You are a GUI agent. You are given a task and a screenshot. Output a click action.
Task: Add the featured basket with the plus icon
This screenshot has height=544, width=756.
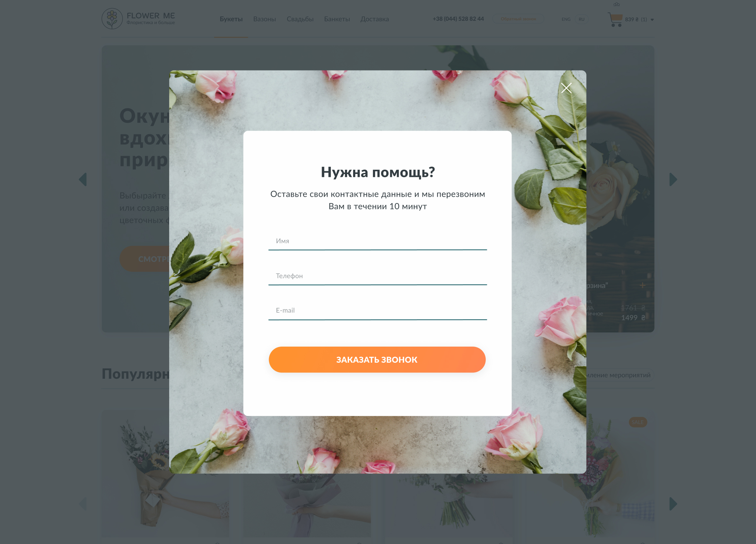pos(642,285)
